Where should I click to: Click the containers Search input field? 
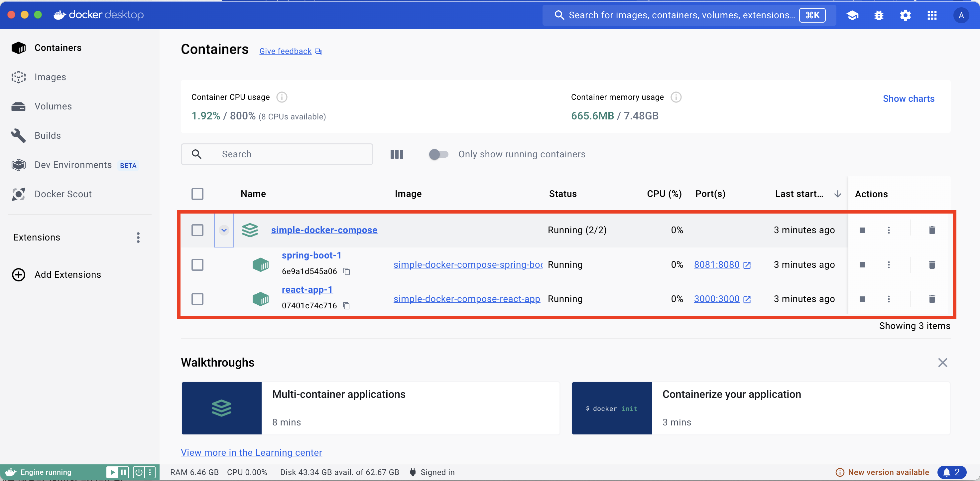pos(289,154)
